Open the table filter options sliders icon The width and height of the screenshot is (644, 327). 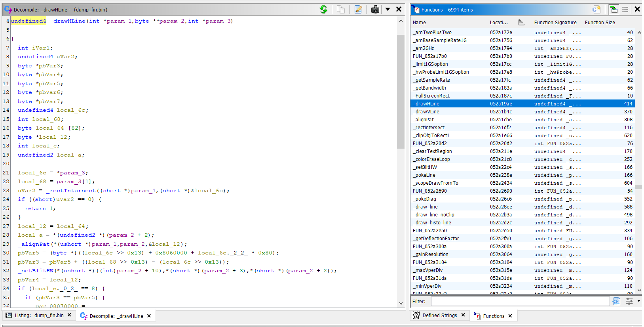[x=629, y=301]
